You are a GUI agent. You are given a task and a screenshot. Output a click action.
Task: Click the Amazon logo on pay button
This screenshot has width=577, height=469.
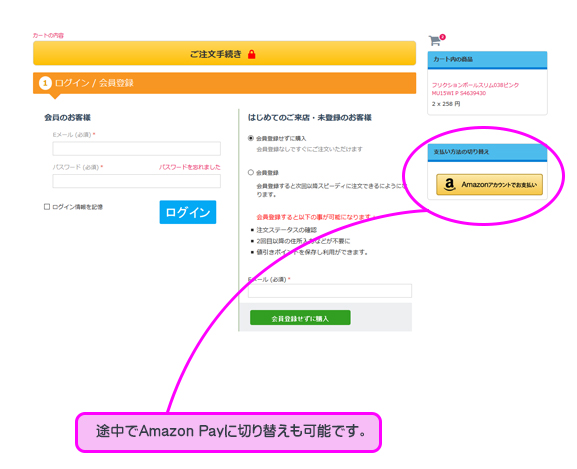pos(449,185)
